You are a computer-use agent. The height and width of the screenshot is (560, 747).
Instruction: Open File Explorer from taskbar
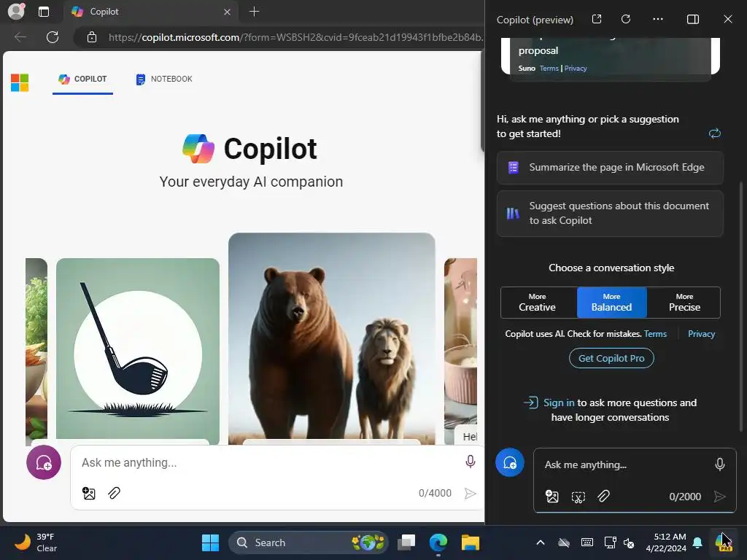tap(471, 542)
